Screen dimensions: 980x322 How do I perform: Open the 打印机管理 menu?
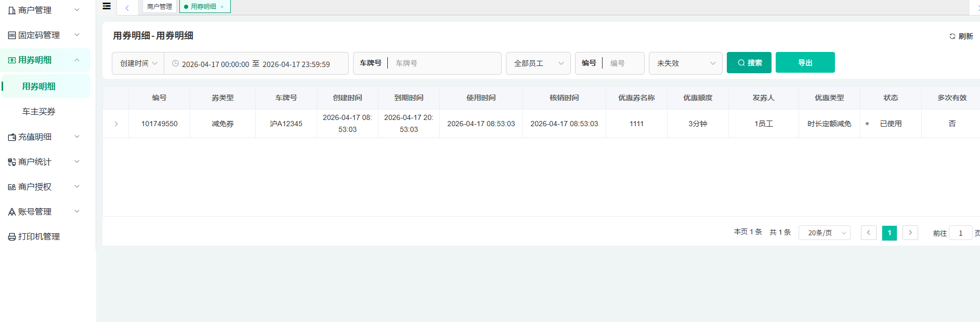[x=45, y=237]
